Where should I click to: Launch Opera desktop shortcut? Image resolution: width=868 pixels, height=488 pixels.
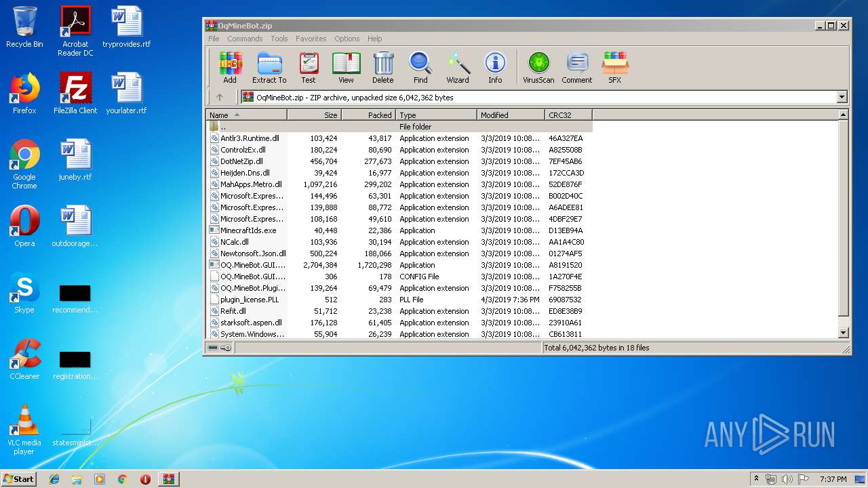(x=24, y=226)
